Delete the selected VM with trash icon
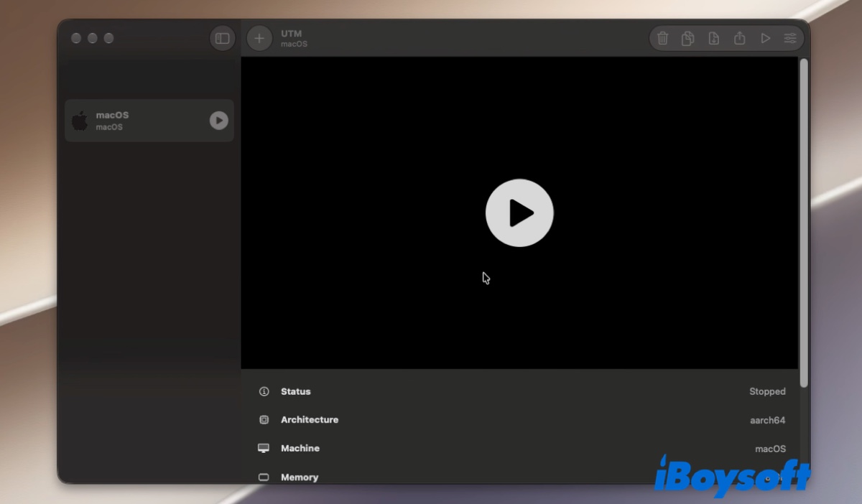 pyautogui.click(x=663, y=38)
